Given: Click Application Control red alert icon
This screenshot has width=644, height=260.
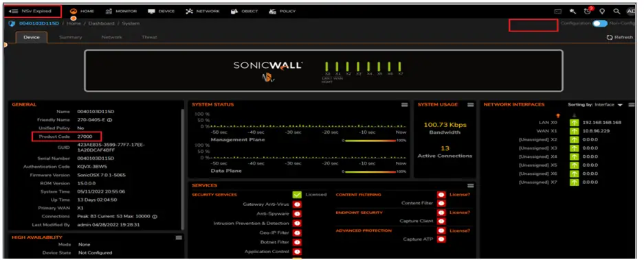Looking at the screenshot, I should tap(297, 252).
